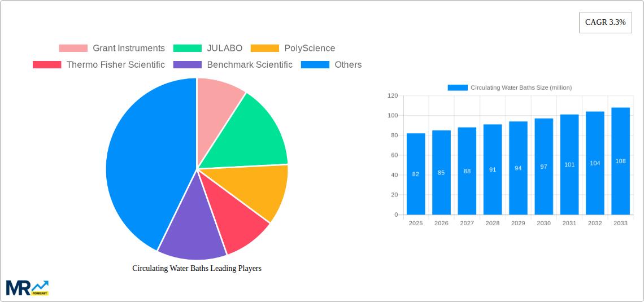The image size is (644, 302).
Task: Click the 2029 x-axis label
Action: [x=518, y=223]
